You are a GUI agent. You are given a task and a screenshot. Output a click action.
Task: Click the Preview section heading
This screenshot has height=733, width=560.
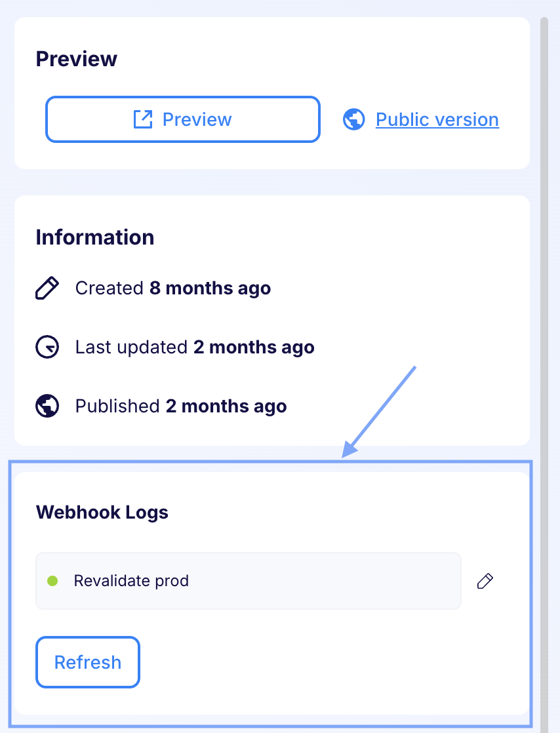(77, 59)
